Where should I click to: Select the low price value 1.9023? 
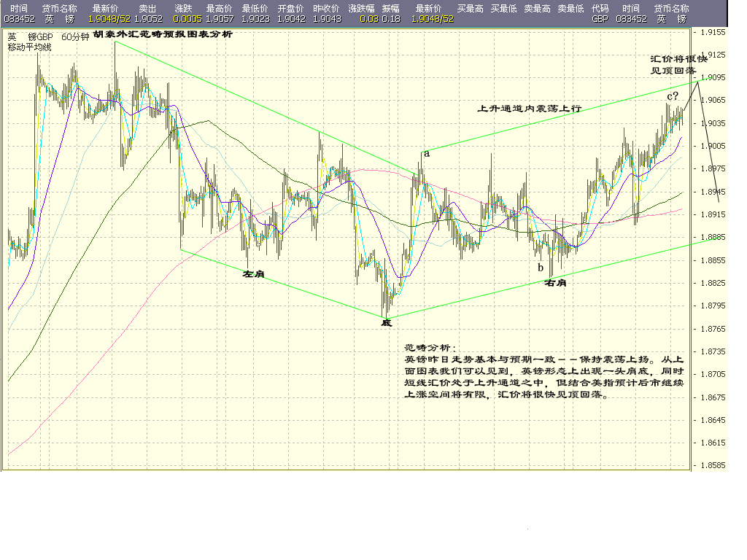pyautogui.click(x=255, y=19)
